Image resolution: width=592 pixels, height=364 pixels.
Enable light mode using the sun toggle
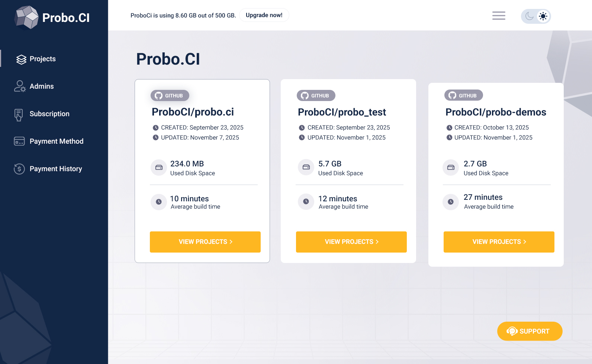pyautogui.click(x=543, y=16)
